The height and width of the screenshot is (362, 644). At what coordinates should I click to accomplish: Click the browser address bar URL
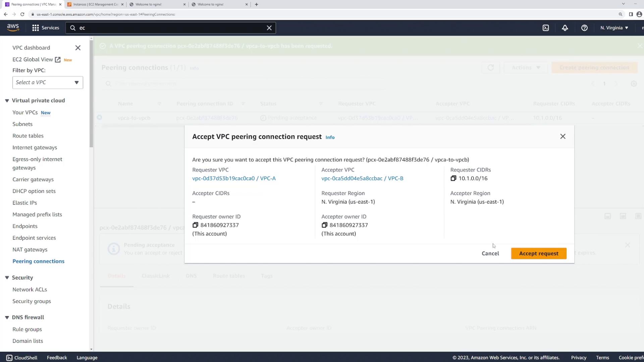106,14
